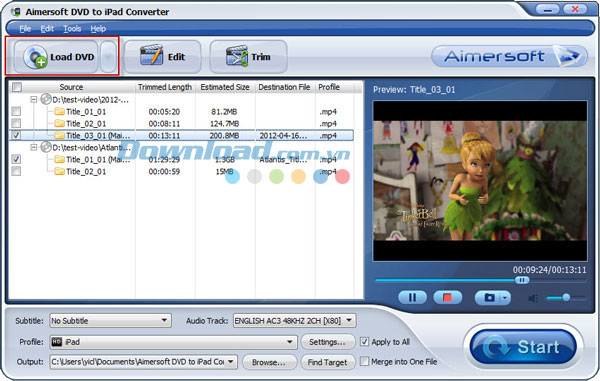600x381 pixels.
Task: Click the Load DVD button
Action: click(x=56, y=57)
